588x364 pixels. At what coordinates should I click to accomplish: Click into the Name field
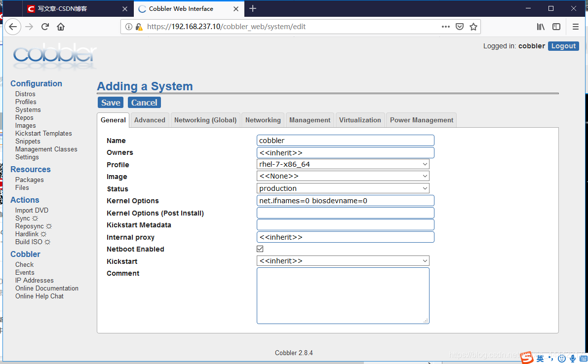[x=346, y=141]
